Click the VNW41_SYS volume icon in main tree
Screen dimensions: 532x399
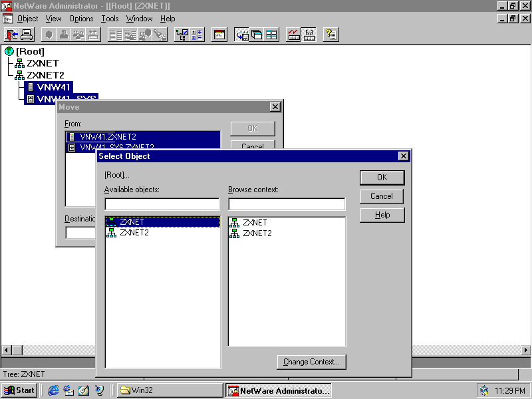(31, 99)
